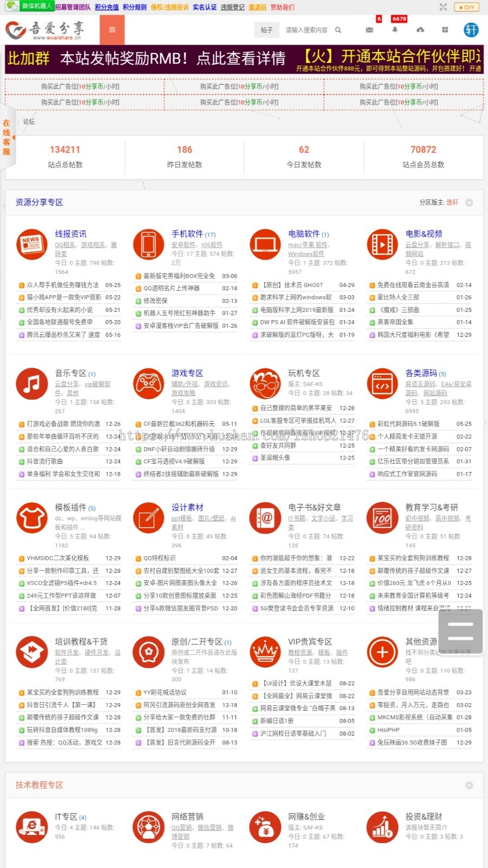Viewport: 488px width, 868px height.
Task: Open the 新编日语1册 thread
Action: pyautogui.click(x=277, y=721)
